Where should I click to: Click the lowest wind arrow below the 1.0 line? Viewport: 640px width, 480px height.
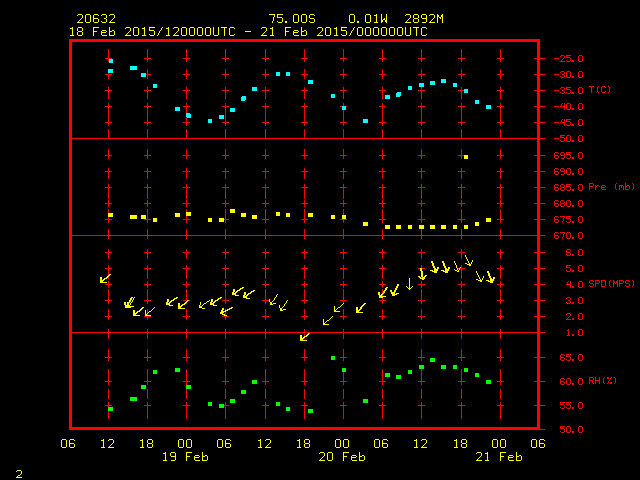(x=305, y=337)
